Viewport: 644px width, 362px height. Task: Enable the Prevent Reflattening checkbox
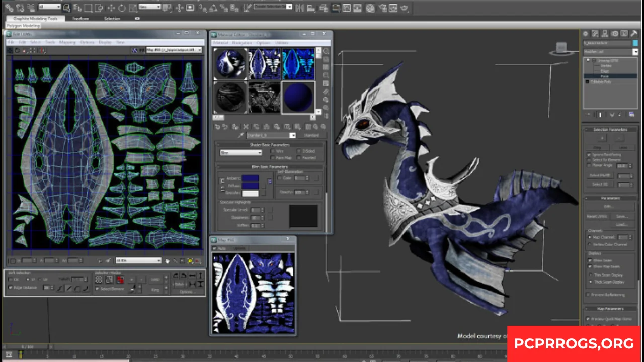(x=588, y=295)
